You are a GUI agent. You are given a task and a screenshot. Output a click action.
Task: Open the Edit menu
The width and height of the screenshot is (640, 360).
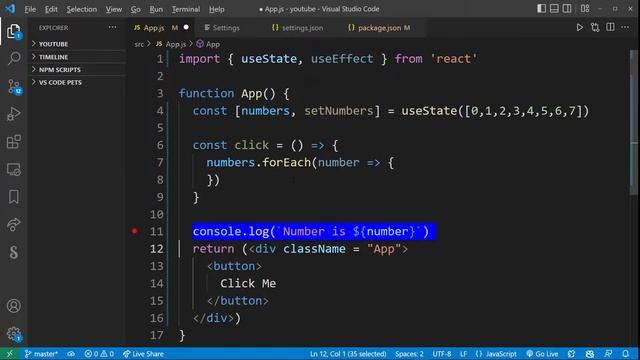[x=51, y=9]
